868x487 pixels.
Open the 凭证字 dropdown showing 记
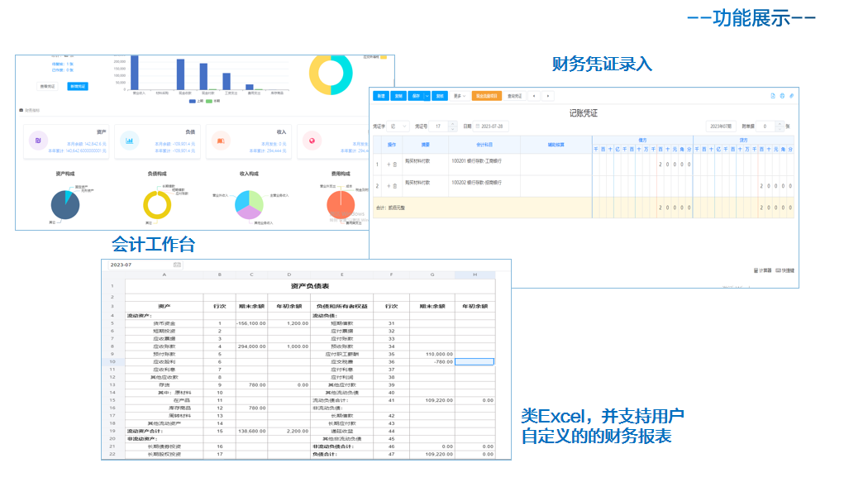(398, 127)
